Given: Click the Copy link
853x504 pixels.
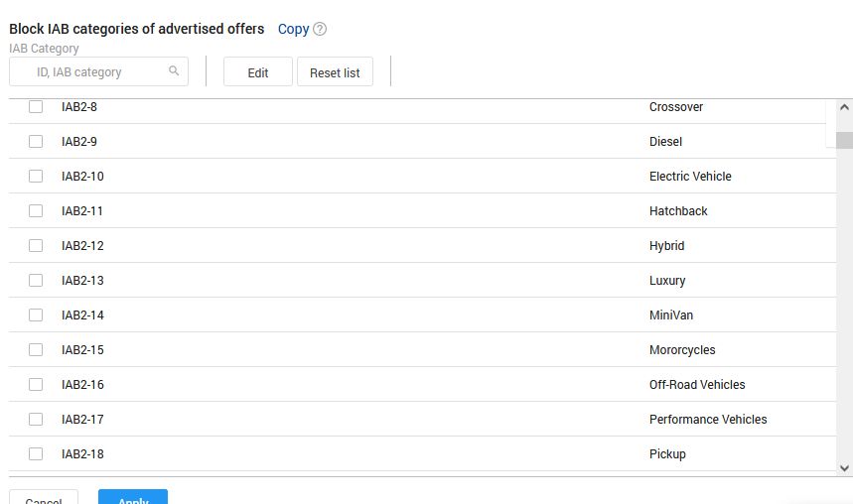Looking at the screenshot, I should (293, 29).
